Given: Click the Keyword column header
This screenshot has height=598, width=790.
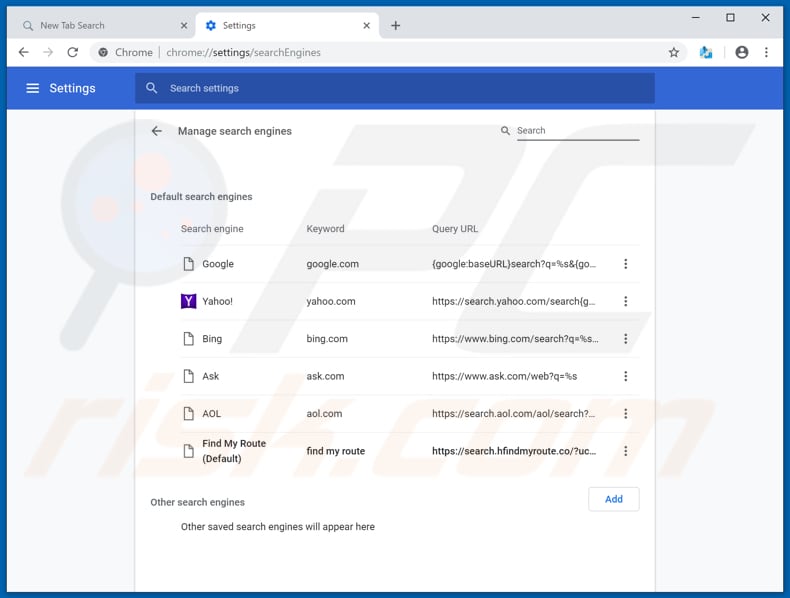Looking at the screenshot, I should click(x=325, y=229).
